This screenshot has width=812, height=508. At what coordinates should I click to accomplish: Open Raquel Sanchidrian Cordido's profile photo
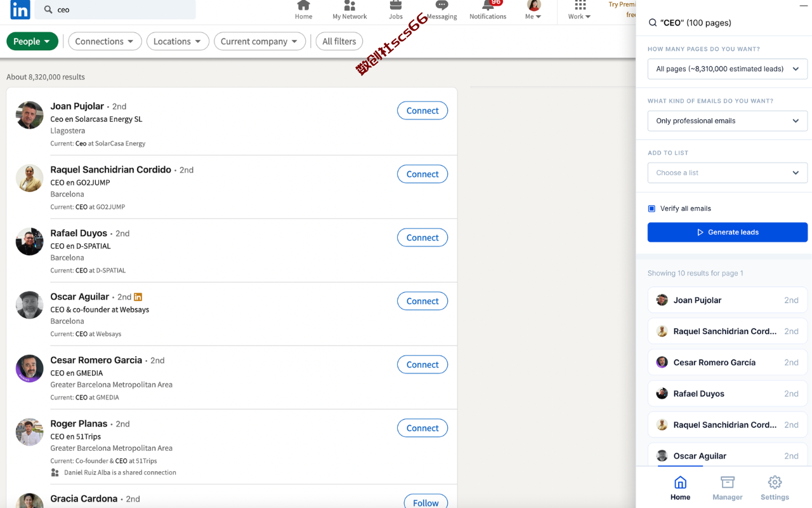(30, 178)
